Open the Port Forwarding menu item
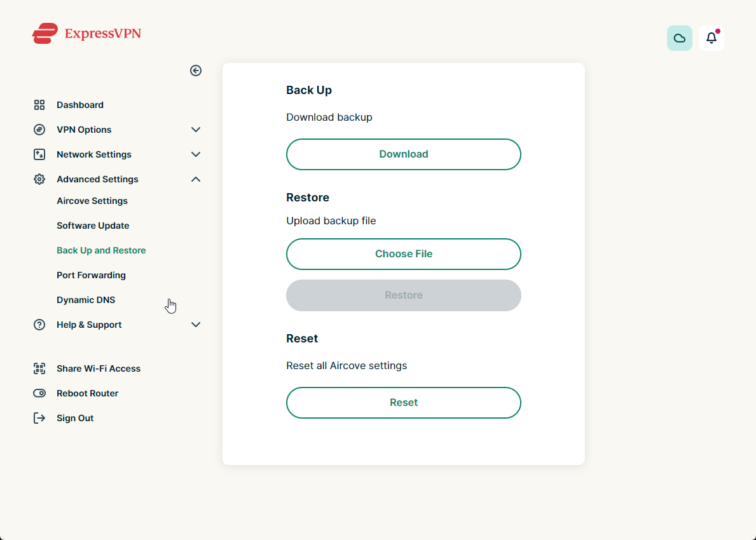The width and height of the screenshot is (756, 540). (x=91, y=275)
